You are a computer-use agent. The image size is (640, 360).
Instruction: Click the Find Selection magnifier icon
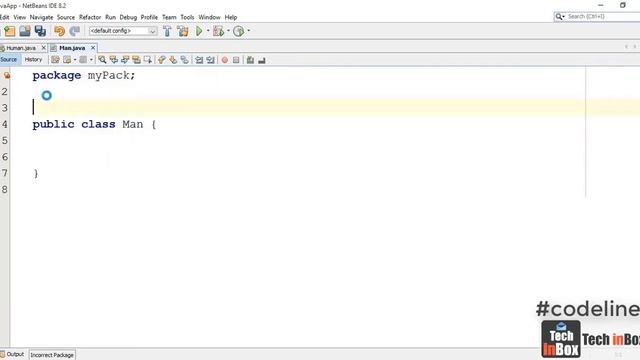102,60
